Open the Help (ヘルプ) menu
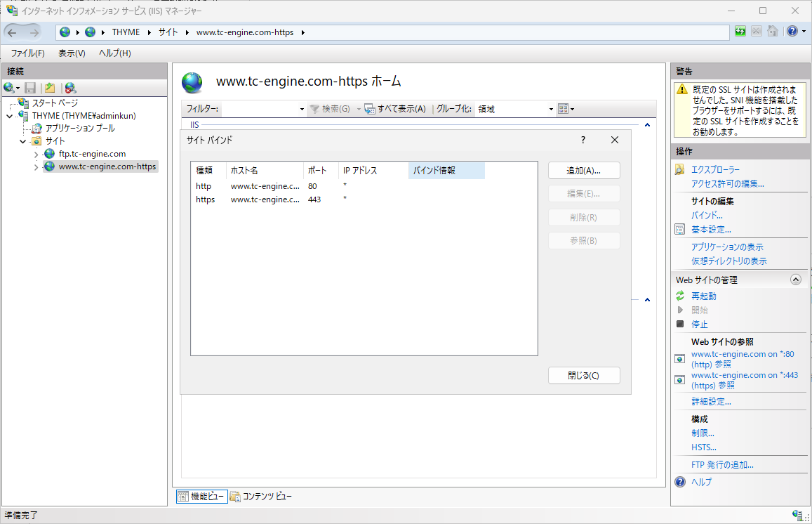This screenshot has width=812, height=524. pos(114,53)
